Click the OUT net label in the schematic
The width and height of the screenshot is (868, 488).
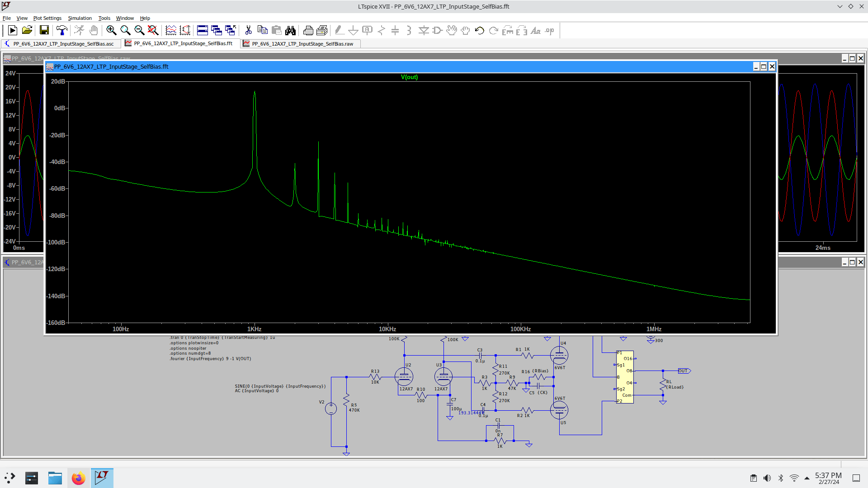(684, 371)
